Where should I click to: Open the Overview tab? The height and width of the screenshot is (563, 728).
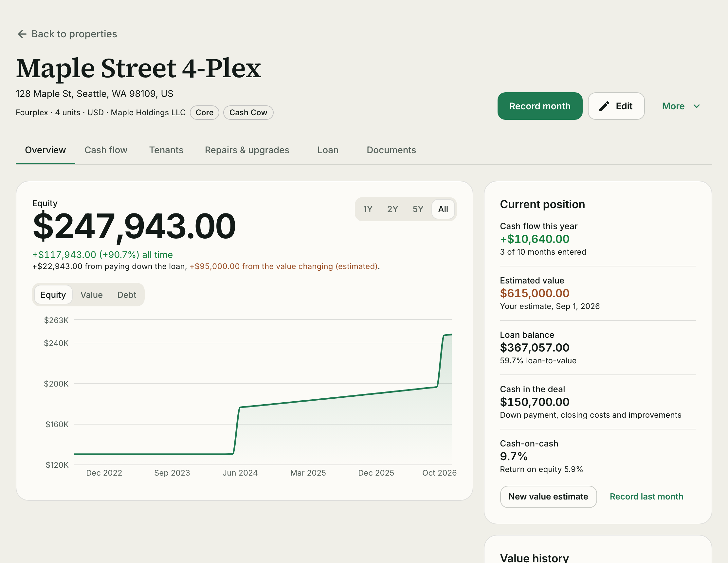45,150
